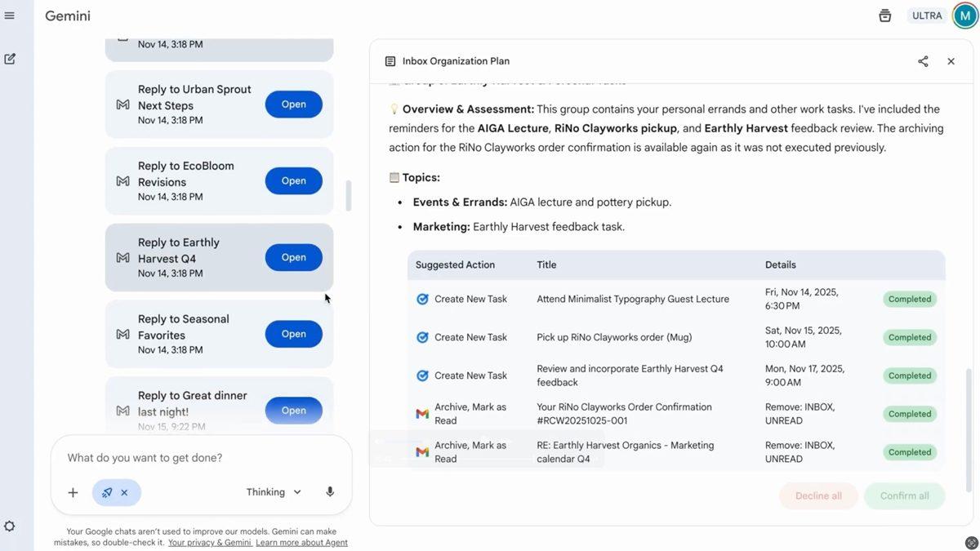Open the Settings gear in the bottom corner

coord(10,526)
